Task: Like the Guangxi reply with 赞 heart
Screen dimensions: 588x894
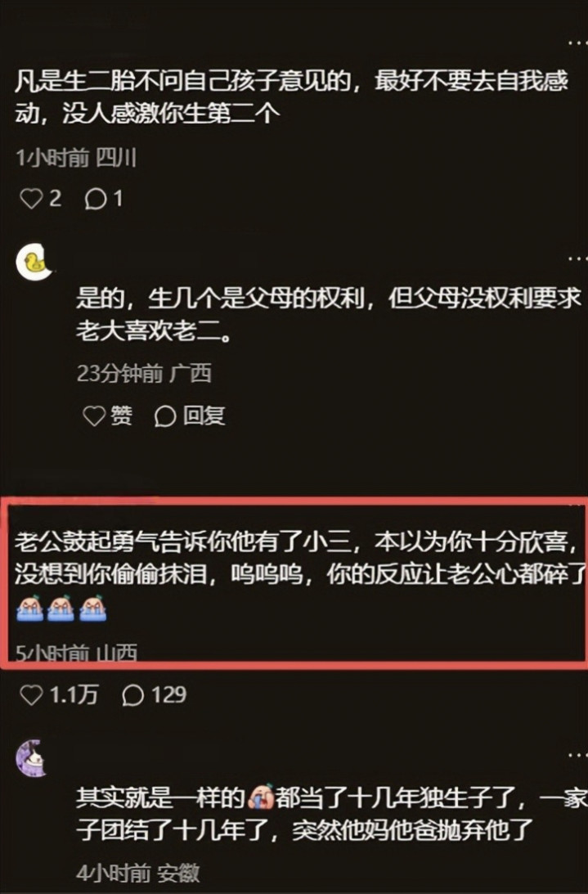Action: tap(107, 416)
